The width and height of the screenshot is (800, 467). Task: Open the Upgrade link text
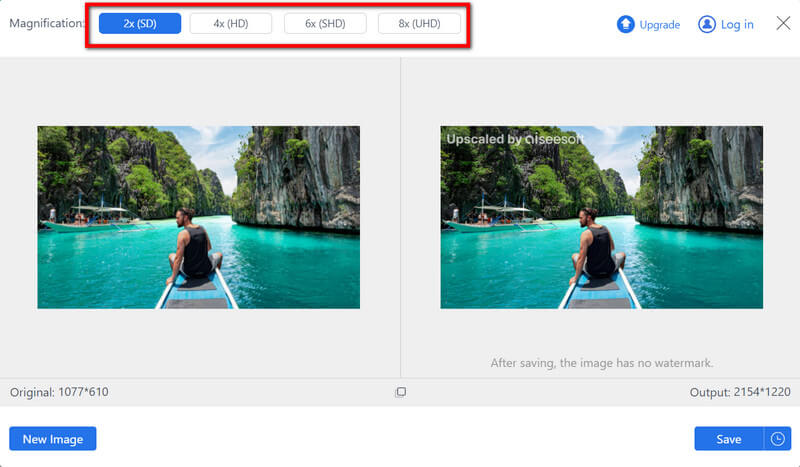[x=659, y=25]
